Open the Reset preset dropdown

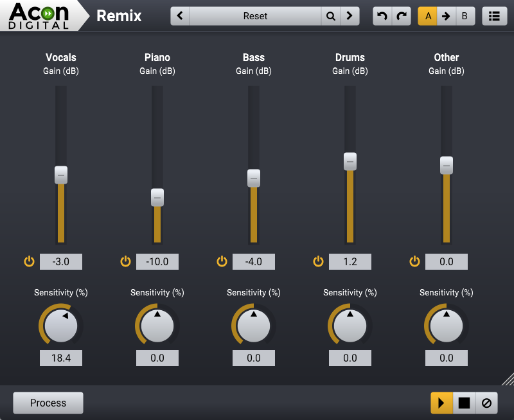[255, 15]
